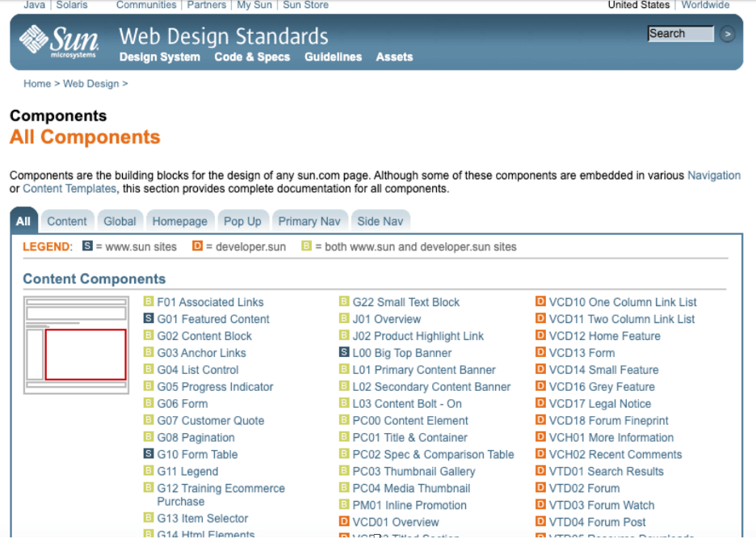Open the PC02 Spec & Comparison Table link

pyautogui.click(x=433, y=454)
